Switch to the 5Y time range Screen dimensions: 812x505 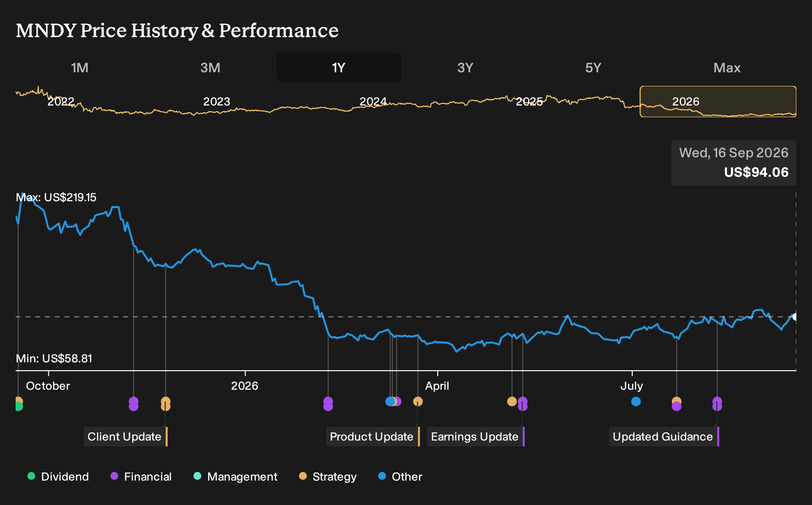coord(593,67)
